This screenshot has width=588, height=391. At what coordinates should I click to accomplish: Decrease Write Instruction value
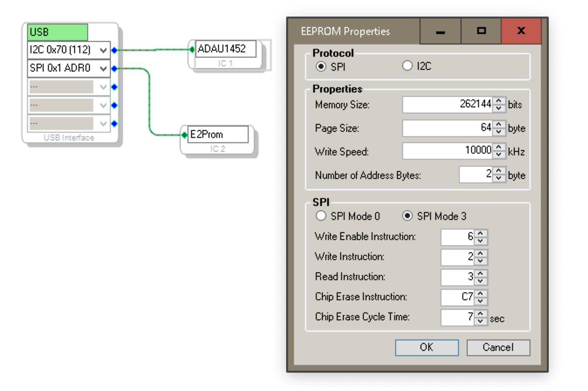[x=481, y=261]
